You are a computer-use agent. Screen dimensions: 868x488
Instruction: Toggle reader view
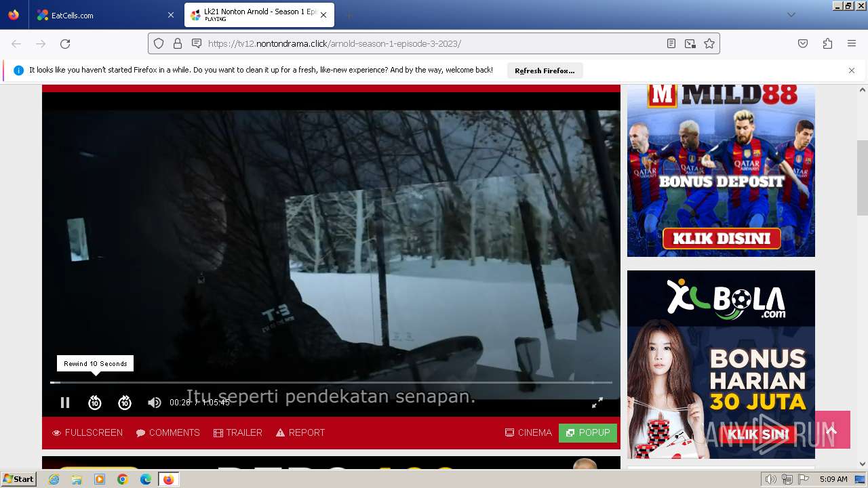point(671,43)
